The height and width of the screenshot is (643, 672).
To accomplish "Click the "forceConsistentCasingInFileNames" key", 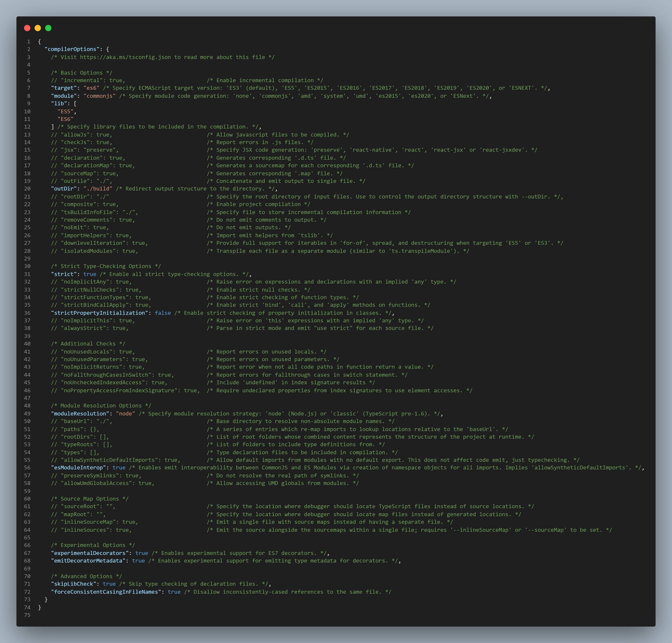I will 106,592.
